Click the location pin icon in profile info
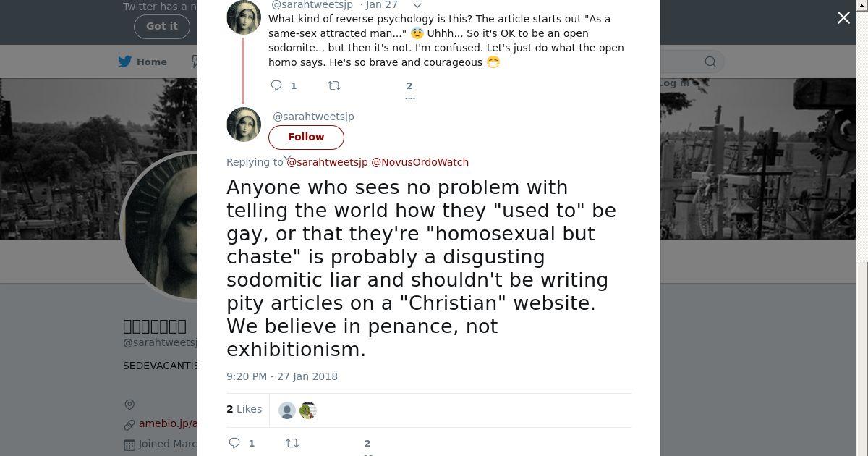 pyautogui.click(x=129, y=405)
